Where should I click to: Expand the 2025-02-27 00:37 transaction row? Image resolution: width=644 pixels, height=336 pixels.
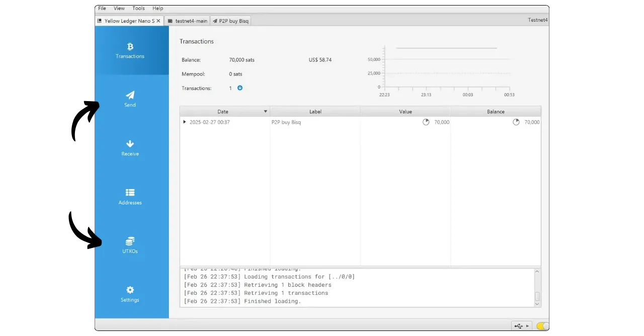185,122
